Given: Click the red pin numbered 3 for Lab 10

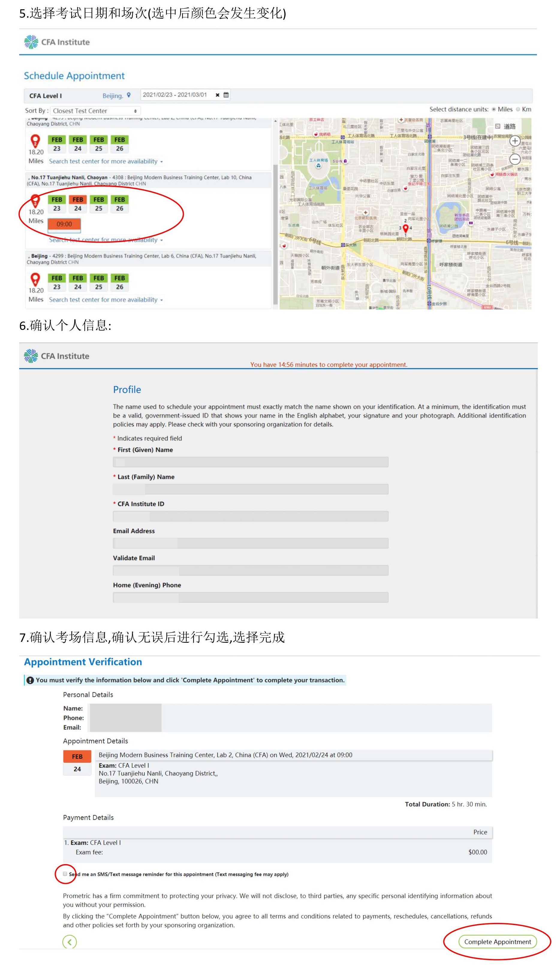Looking at the screenshot, I should coord(35,201).
